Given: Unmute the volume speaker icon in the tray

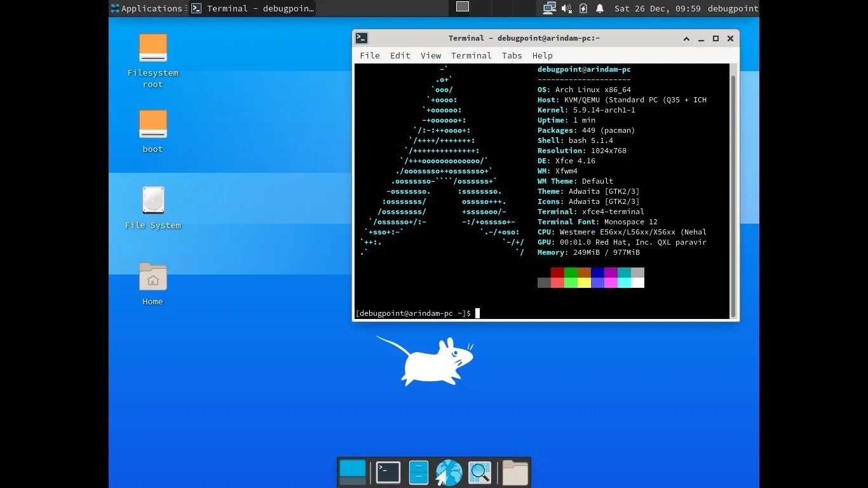Looking at the screenshot, I should pos(566,8).
